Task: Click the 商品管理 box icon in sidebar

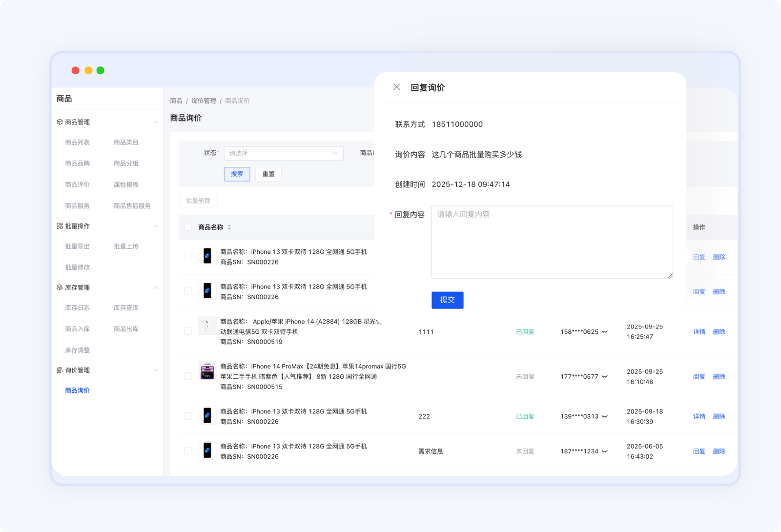Action: tap(60, 122)
